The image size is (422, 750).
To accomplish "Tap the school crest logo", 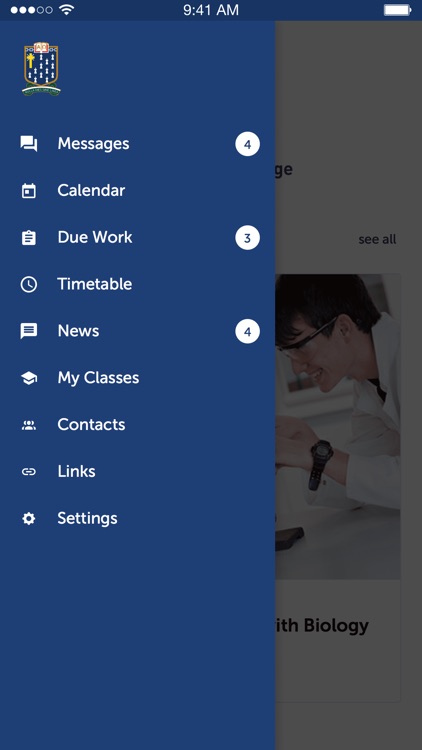I will point(41,69).
